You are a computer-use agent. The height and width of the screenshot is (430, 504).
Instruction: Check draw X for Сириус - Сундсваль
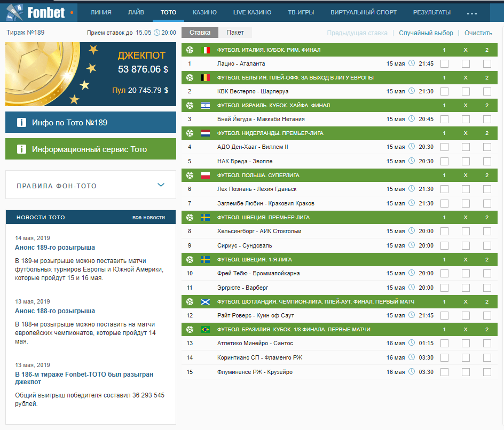(466, 245)
